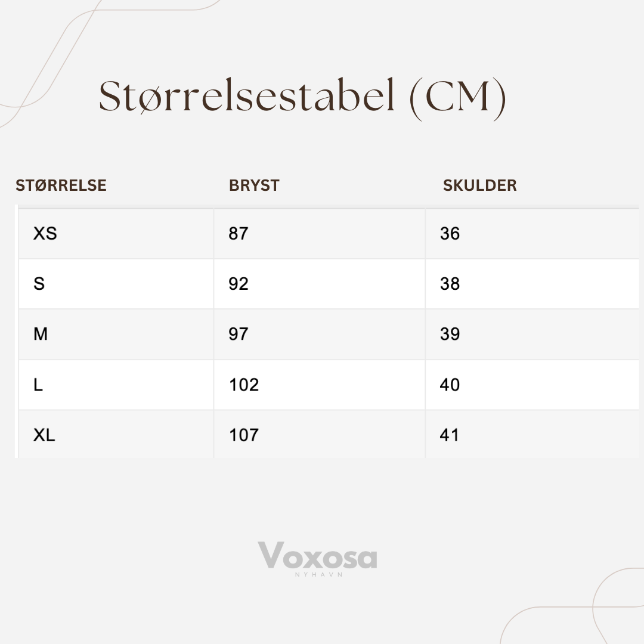Click the S size cell
644x644 pixels.
[x=116, y=284]
